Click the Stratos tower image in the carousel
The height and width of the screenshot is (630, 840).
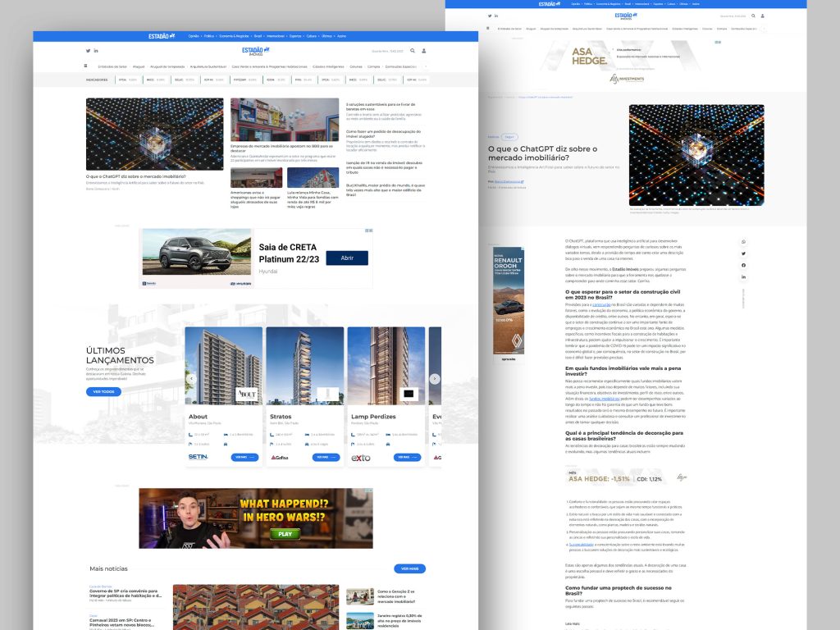[305, 366]
